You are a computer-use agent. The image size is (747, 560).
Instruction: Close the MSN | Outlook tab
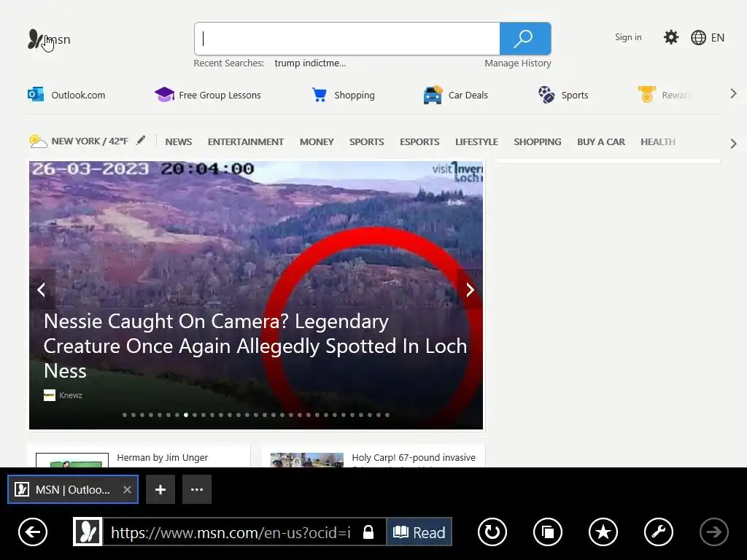point(127,489)
